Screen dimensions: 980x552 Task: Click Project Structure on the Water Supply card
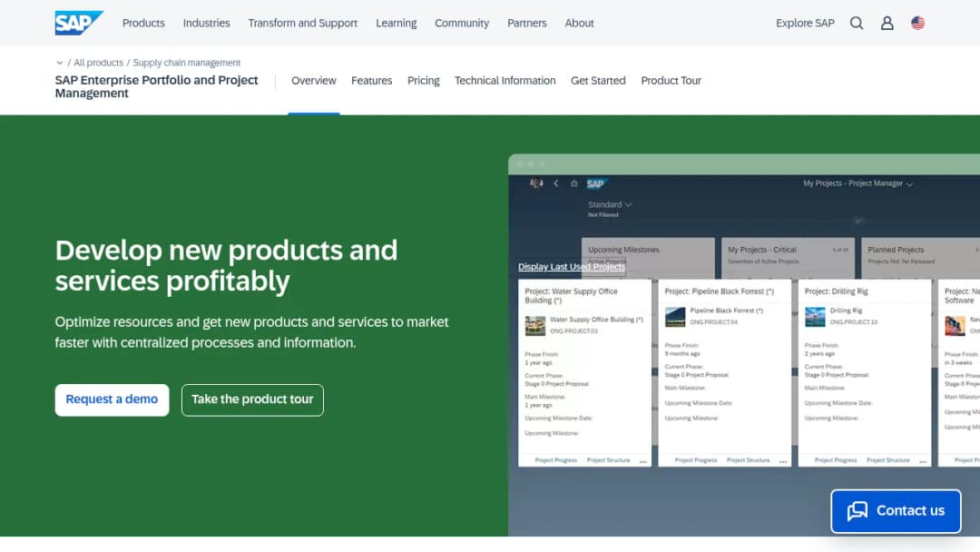(608, 460)
